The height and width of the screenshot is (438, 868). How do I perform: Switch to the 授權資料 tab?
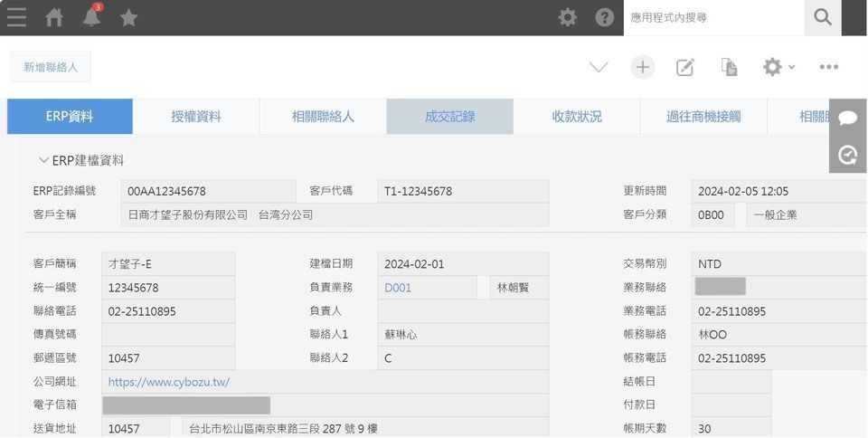tap(196, 116)
